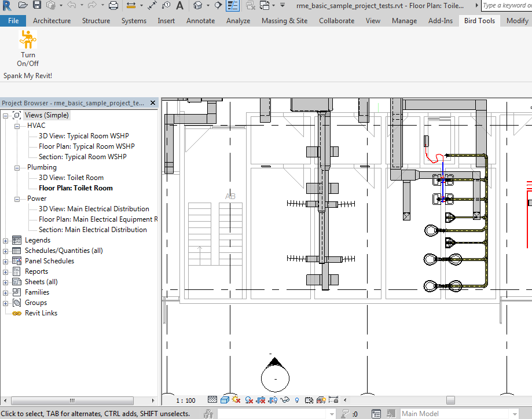Toggle the Sun Path setting
This screenshot has height=419, width=532.
(x=237, y=400)
